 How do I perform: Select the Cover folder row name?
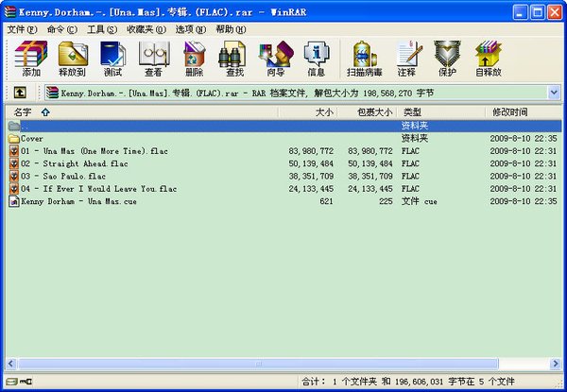click(x=32, y=138)
